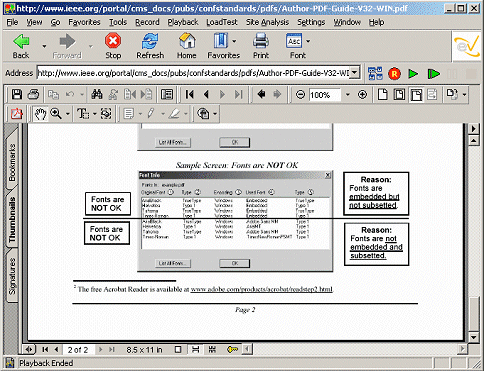Expand the Address bar dropdown

click(x=355, y=72)
